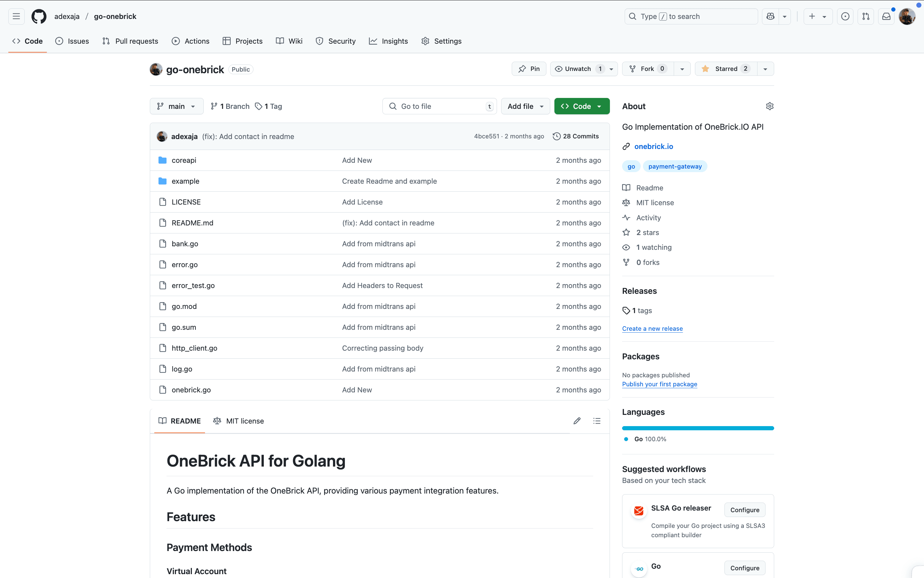This screenshot has width=924, height=578.
Task: Open the Pull requests tab
Action: click(x=130, y=41)
